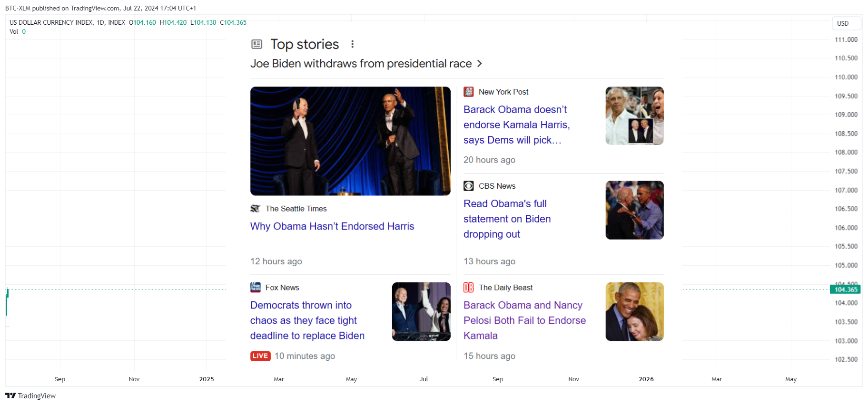Click the Biden and Obama stage photo
The width and height of the screenshot is (868, 405).
(350, 141)
